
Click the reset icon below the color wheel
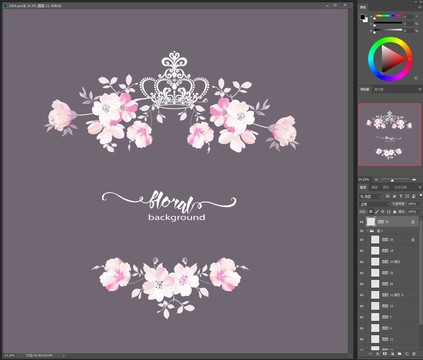pyautogui.click(x=416, y=78)
